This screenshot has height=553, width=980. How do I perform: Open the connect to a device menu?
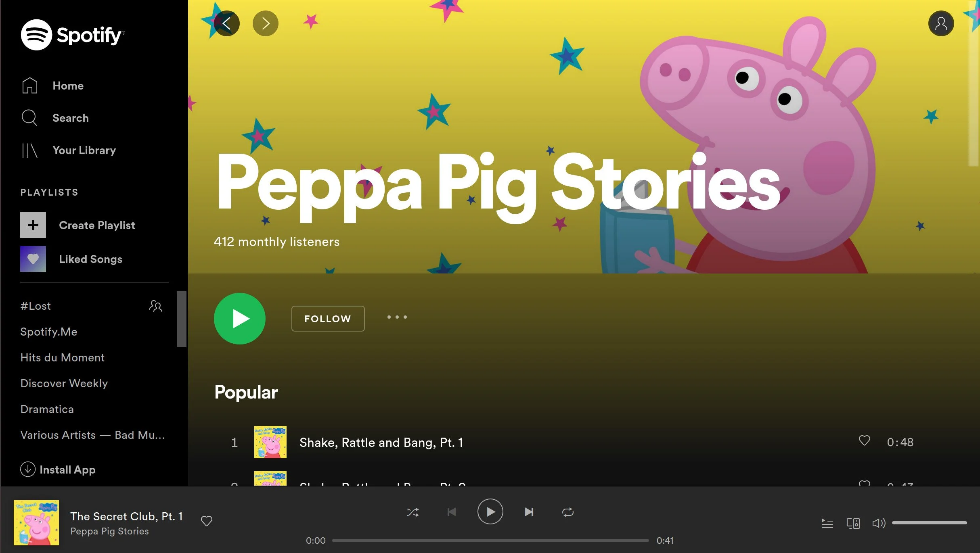853,524
